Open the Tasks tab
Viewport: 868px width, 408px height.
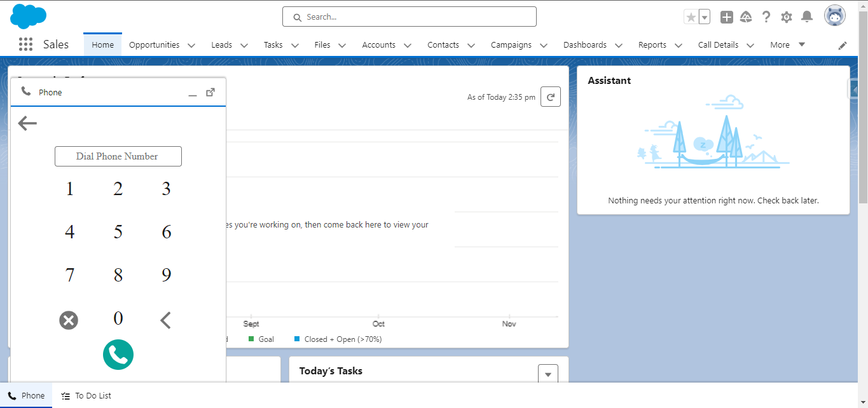point(273,45)
